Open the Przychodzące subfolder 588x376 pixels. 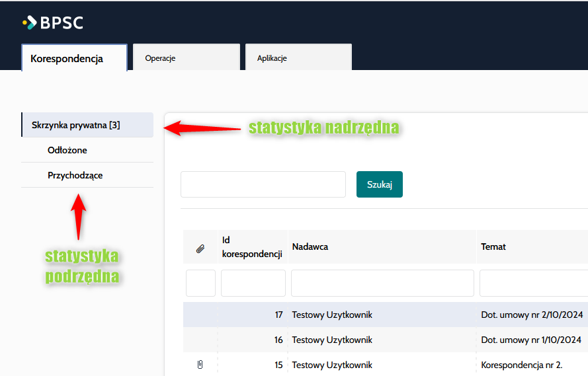pyautogui.click(x=75, y=176)
